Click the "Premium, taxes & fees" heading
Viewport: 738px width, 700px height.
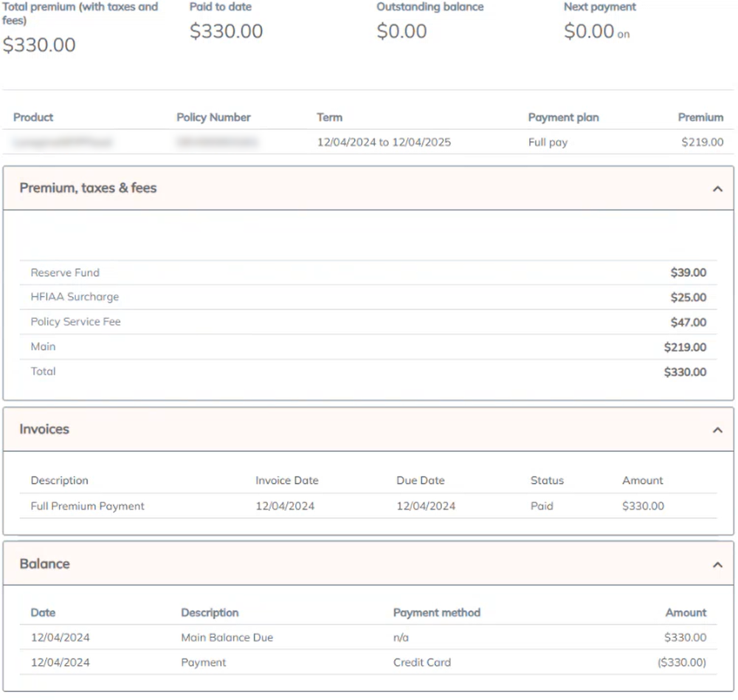[88, 188]
